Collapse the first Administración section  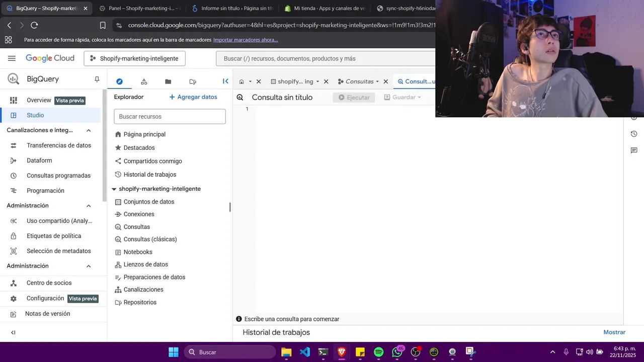89,206
